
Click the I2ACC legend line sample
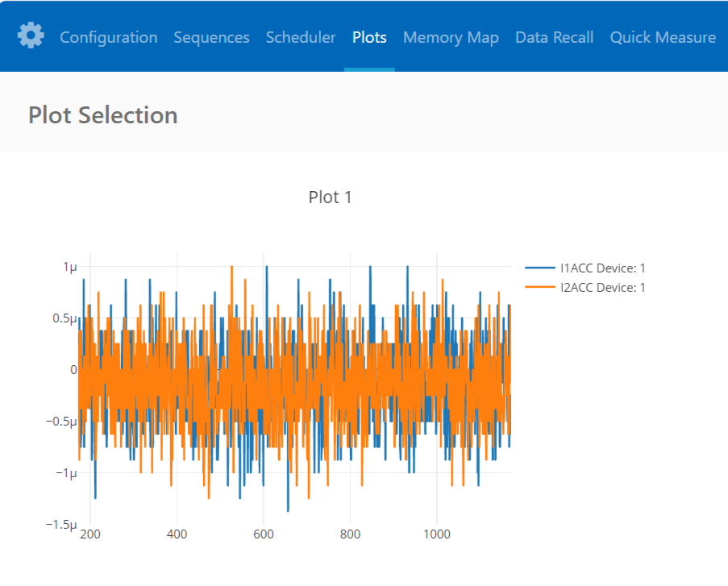[x=539, y=287]
